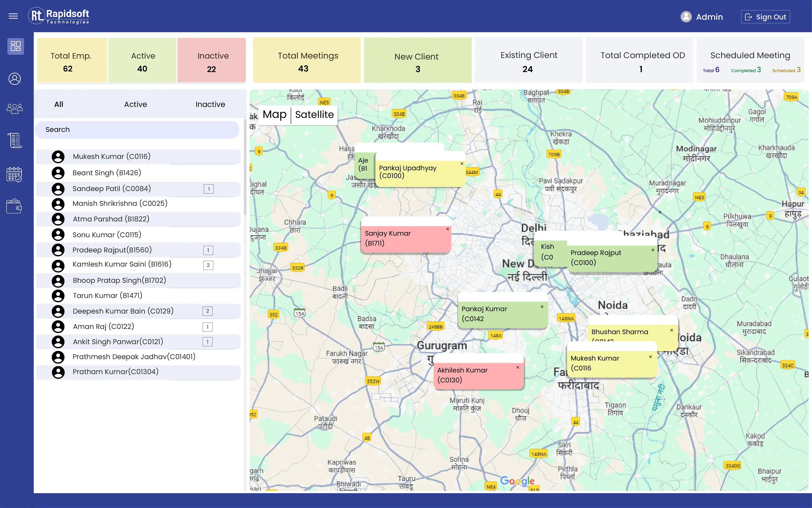Open the dashboard sidebar icon
The width and height of the screenshot is (812, 508).
[15, 46]
